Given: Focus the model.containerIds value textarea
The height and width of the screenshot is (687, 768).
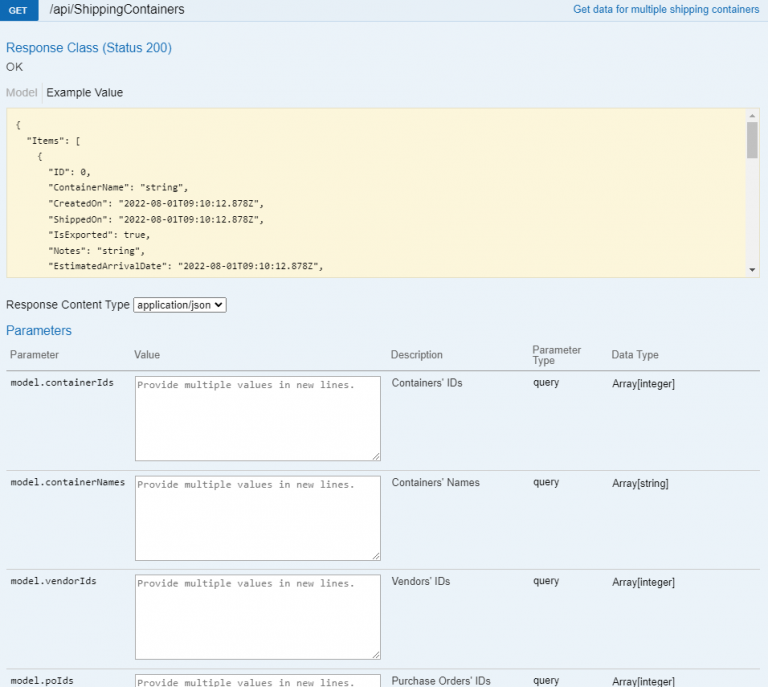Looking at the screenshot, I should click(x=258, y=419).
